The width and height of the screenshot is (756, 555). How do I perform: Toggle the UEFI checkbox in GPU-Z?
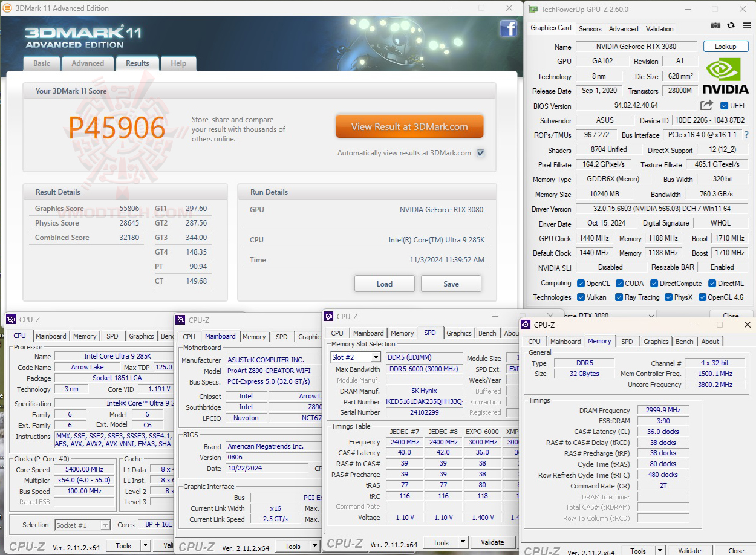(x=724, y=105)
